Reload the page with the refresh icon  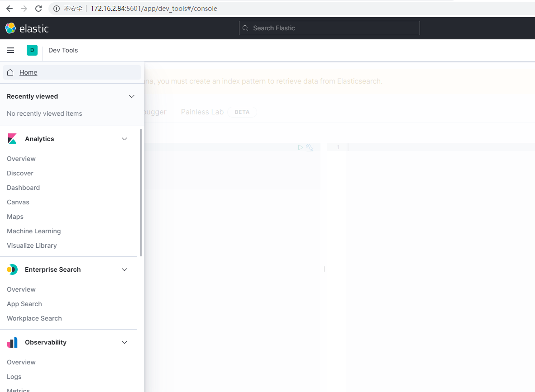click(x=38, y=9)
